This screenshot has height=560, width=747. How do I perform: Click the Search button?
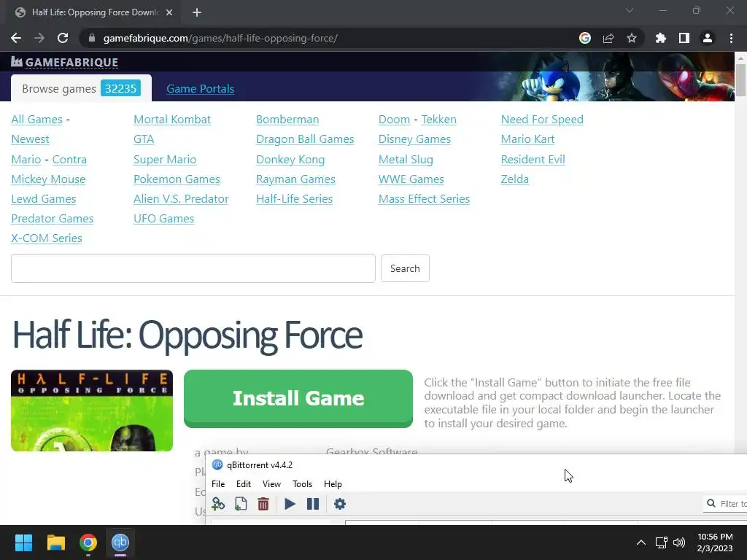point(405,268)
